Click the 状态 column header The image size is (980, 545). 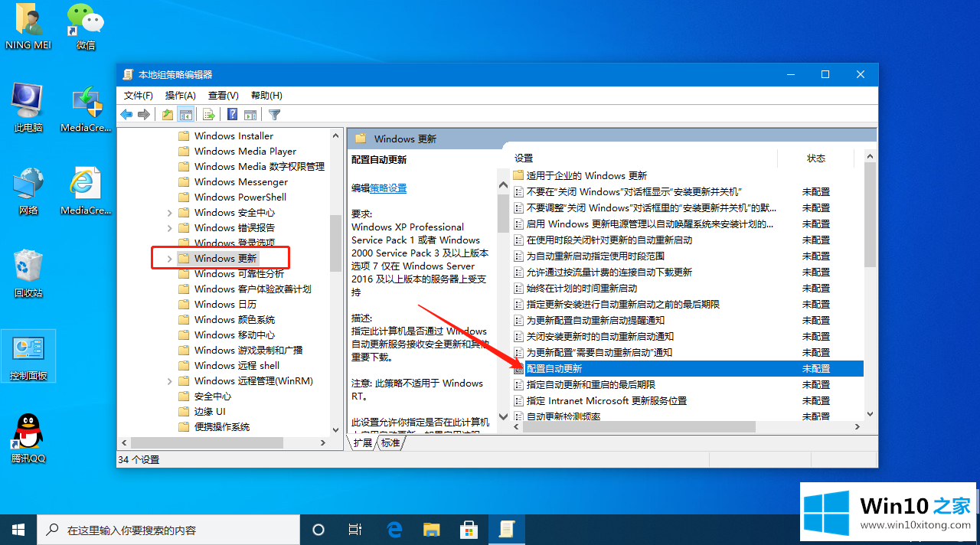pyautogui.click(x=815, y=158)
